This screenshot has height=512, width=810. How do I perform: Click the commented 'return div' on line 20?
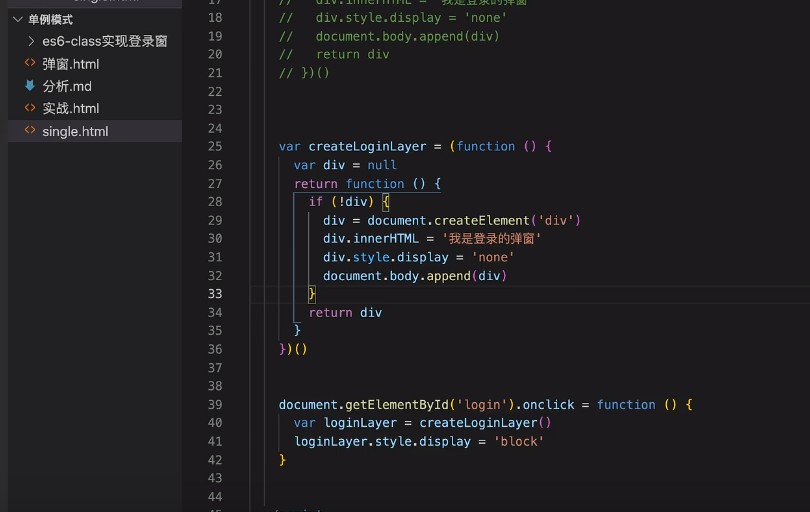(x=352, y=55)
